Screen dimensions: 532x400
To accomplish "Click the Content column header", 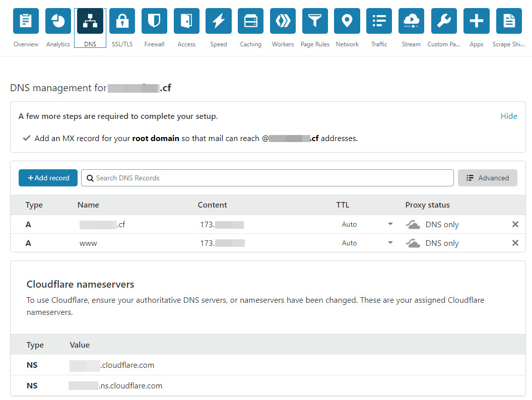I will pyautogui.click(x=213, y=205).
